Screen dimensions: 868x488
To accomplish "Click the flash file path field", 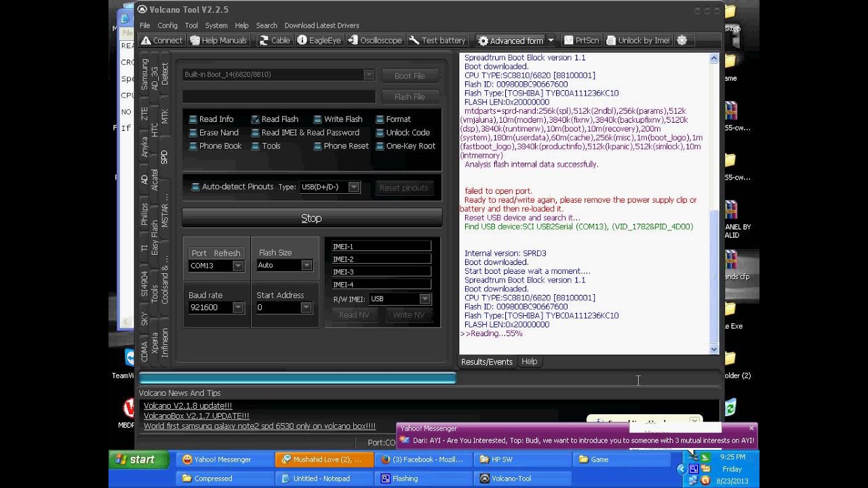I will [x=279, y=97].
